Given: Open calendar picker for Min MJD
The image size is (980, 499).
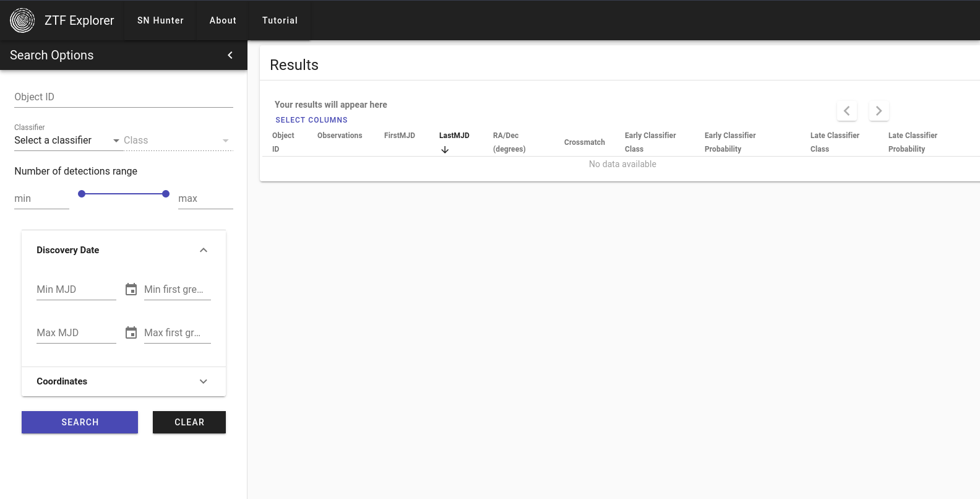Looking at the screenshot, I should [x=131, y=289].
